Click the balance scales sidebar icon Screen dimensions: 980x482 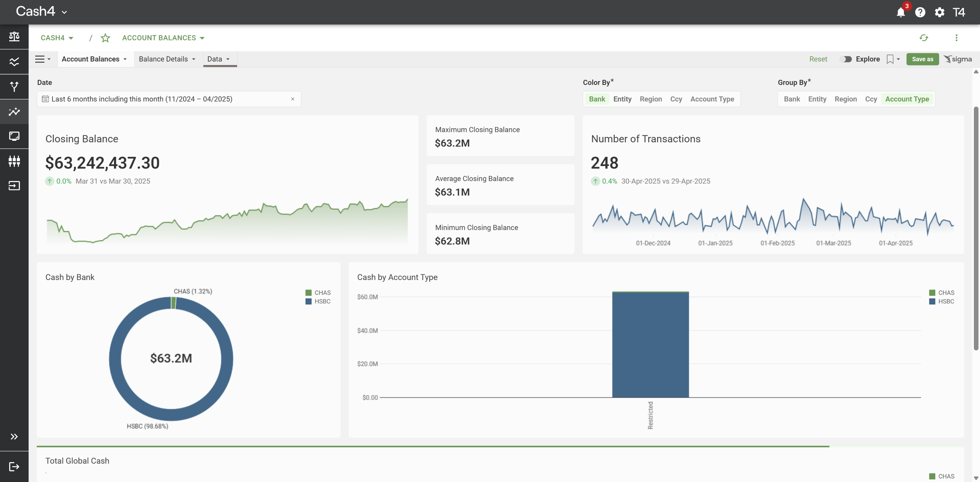[x=14, y=37]
